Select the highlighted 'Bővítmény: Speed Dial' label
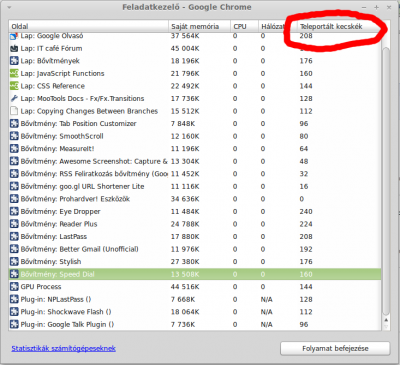 [x=57, y=274]
